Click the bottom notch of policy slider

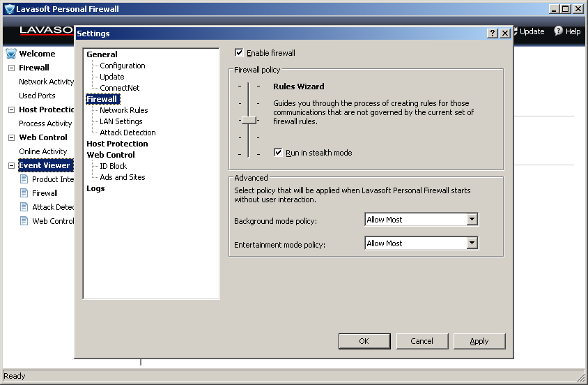tap(249, 154)
